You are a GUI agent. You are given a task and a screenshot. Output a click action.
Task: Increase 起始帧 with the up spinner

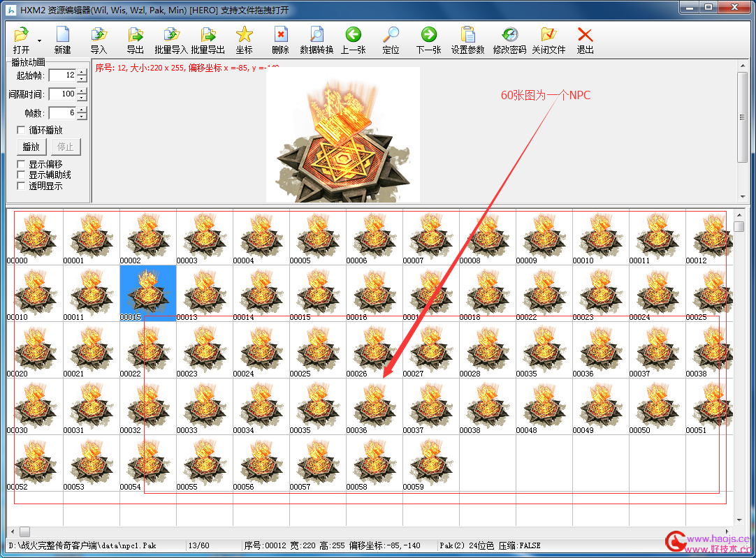[x=82, y=72]
